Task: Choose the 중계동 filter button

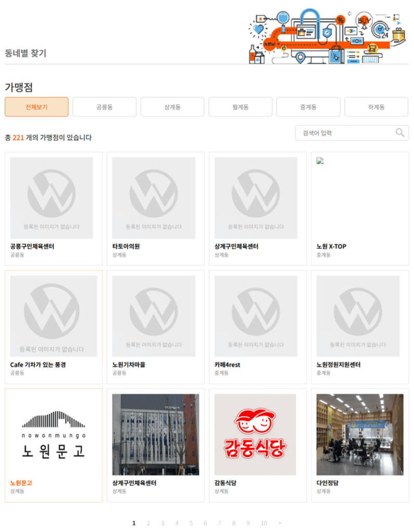Action: tap(308, 107)
